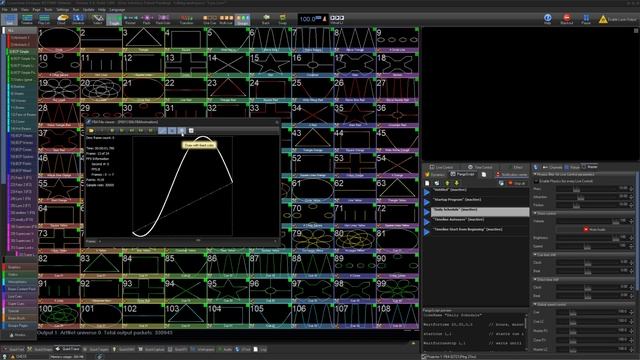Screen dimensions: 640x360
Task: Click the Pause output icon
Action: coord(586,19)
